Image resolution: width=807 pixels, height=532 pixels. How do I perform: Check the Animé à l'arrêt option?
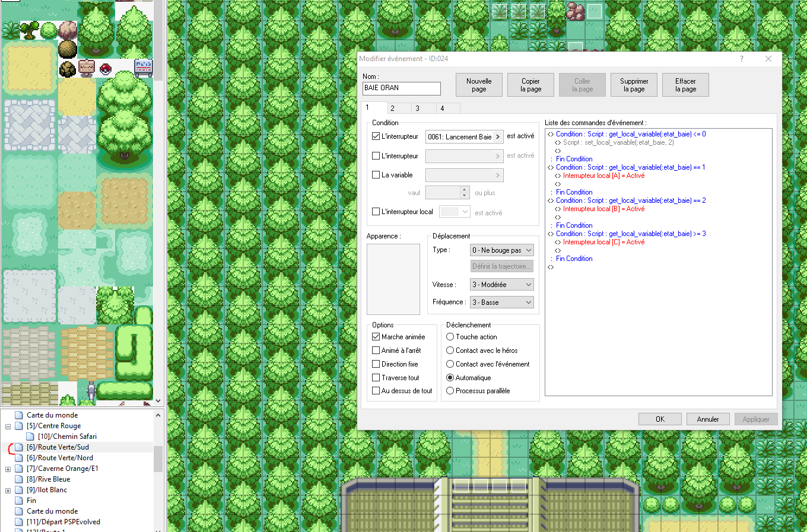pos(376,351)
